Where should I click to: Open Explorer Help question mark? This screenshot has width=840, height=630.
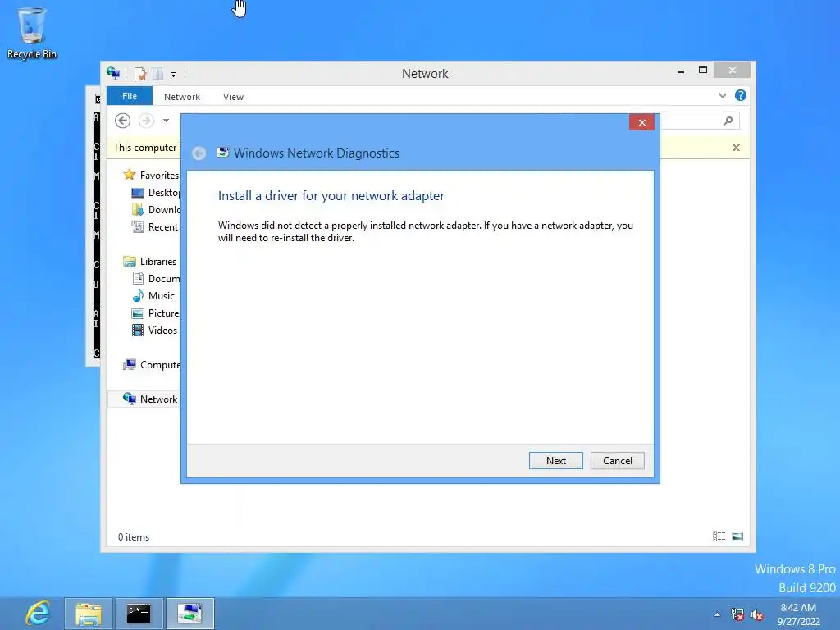point(741,95)
